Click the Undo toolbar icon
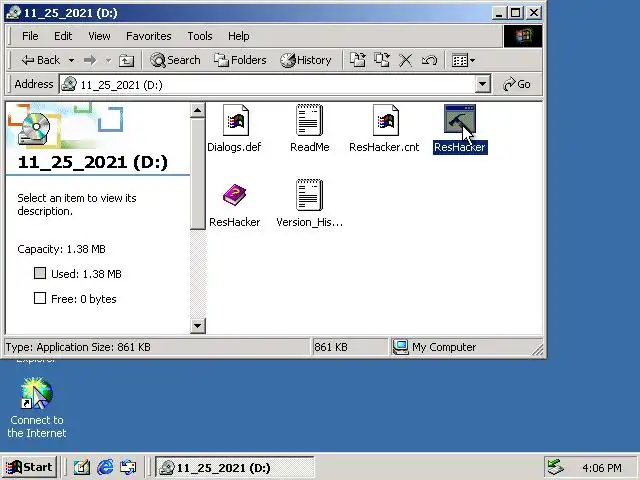 [x=429, y=60]
